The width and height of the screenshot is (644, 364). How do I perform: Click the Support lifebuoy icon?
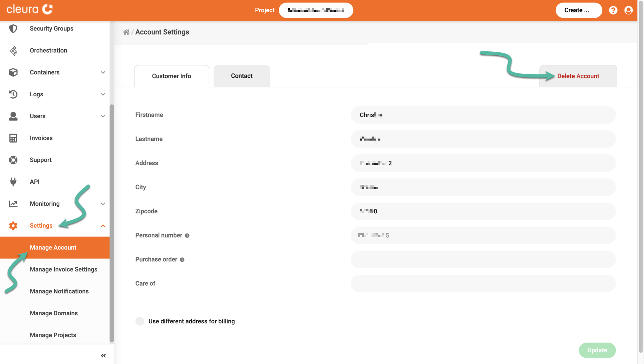(x=13, y=160)
